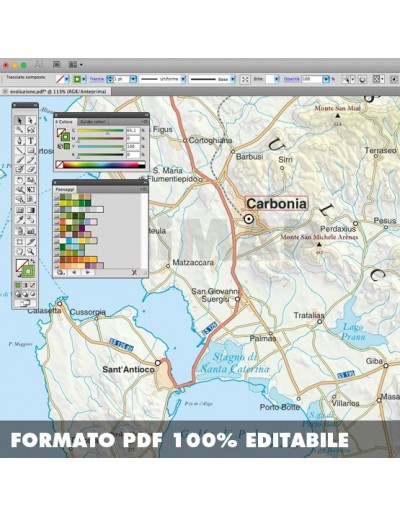400x517 pixels.
Task: Open the Traccia stroke panel link
Action: tap(97, 79)
